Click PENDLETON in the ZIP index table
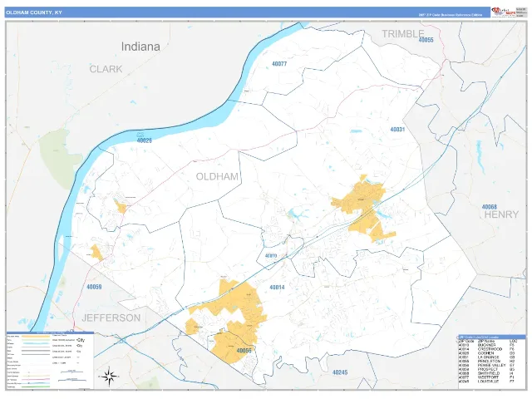 coord(490,361)
